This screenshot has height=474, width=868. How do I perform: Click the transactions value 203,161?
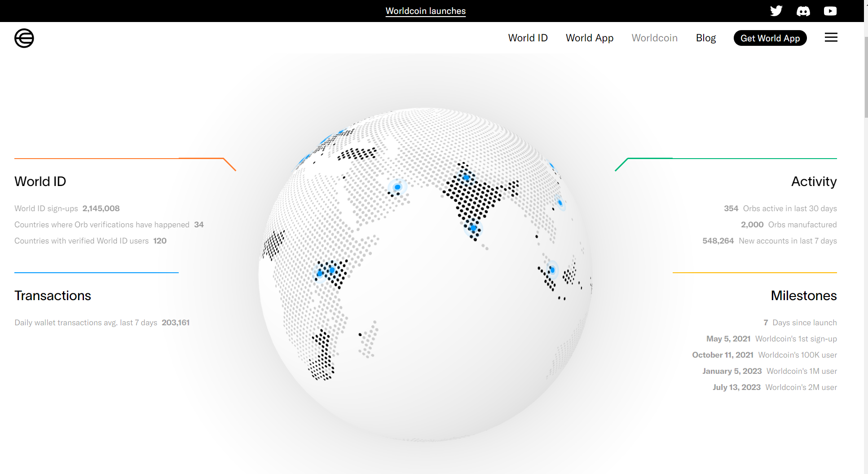(x=176, y=323)
